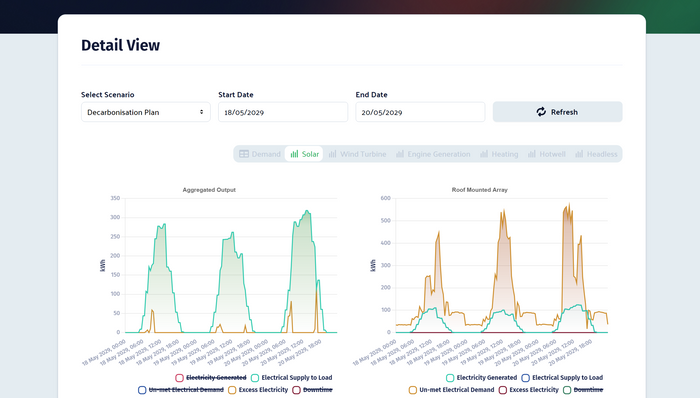Click the Heating bar chart icon

(484, 154)
